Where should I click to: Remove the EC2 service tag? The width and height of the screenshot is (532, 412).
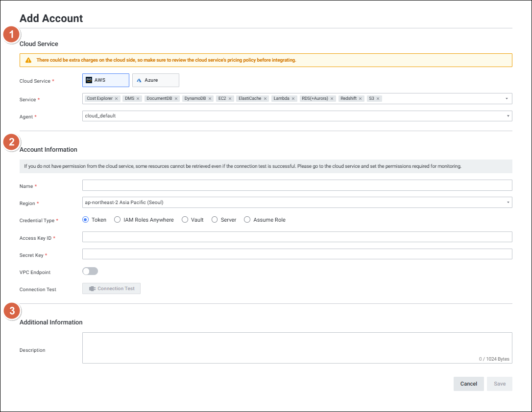click(230, 99)
